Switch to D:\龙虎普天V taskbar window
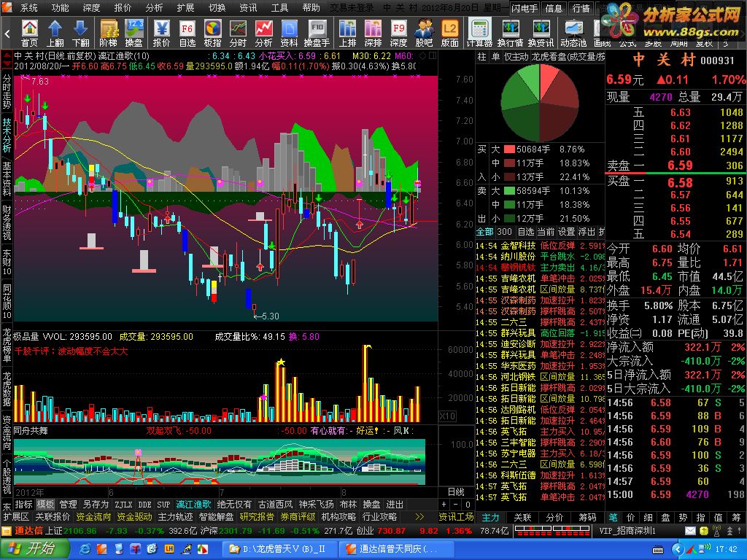Viewport: 747px width, 560px height. (279, 549)
